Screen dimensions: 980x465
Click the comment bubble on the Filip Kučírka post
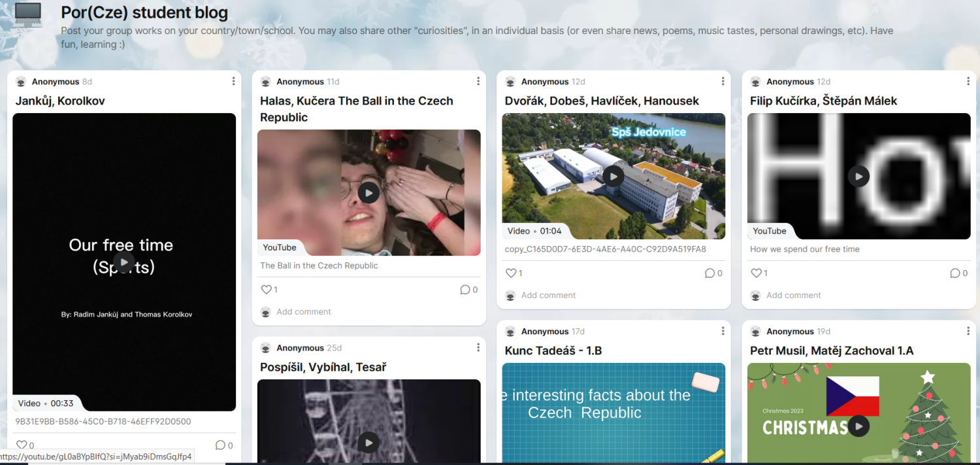click(955, 273)
